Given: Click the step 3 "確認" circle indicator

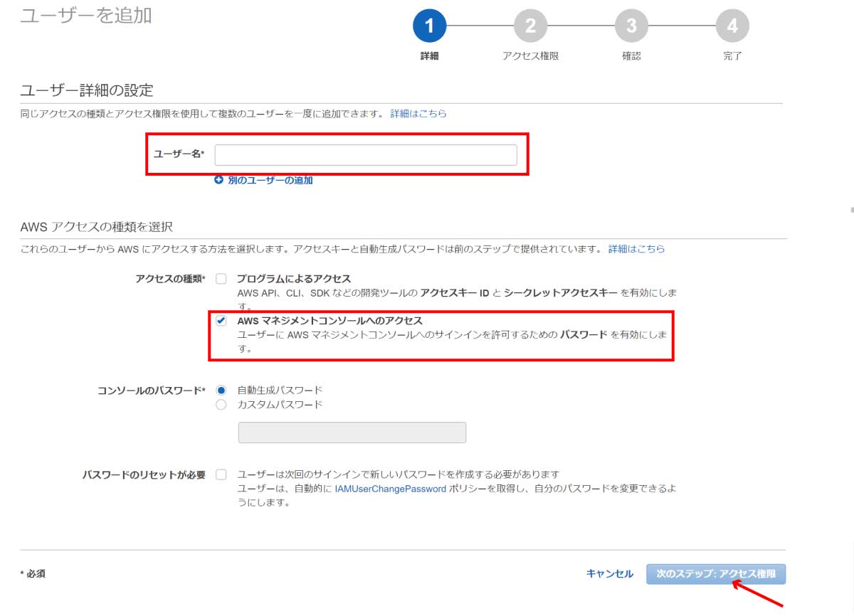Looking at the screenshot, I should (632, 26).
